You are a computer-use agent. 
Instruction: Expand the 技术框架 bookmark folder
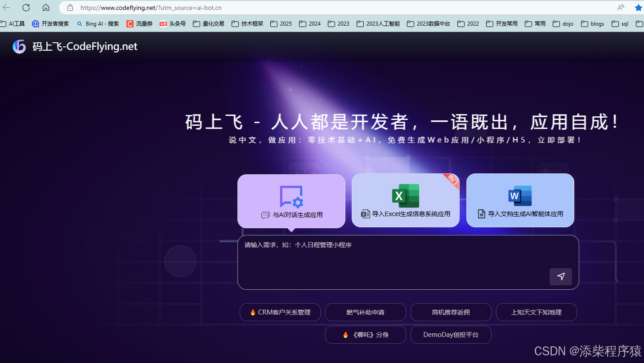click(x=247, y=24)
